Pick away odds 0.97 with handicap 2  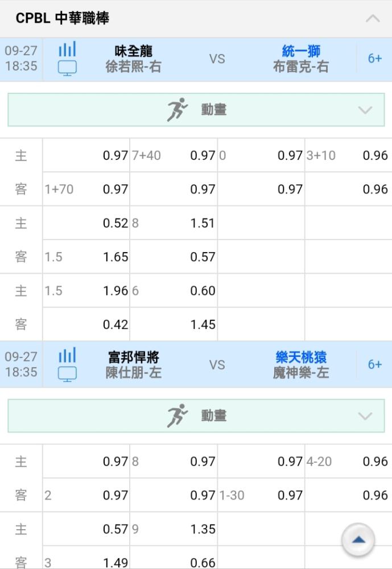pos(115,495)
